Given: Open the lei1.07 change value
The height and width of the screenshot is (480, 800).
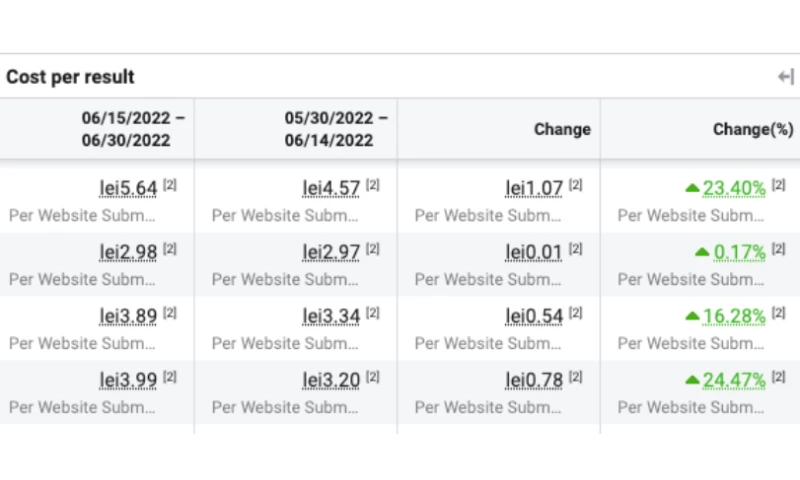Looking at the screenshot, I should point(534,188).
